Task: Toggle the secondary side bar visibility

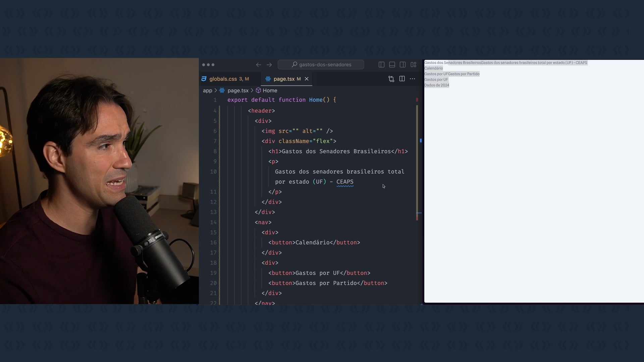Action: point(402,65)
